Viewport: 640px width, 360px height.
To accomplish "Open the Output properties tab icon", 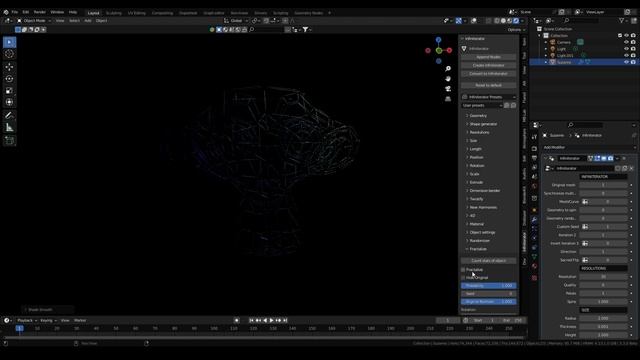I will tap(534, 158).
